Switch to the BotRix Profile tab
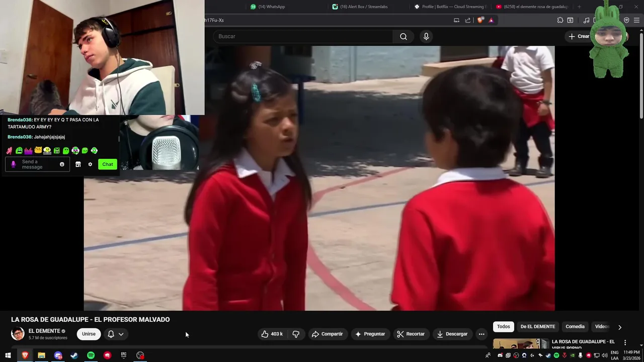Image resolution: width=644 pixels, height=362 pixels. pos(451,7)
